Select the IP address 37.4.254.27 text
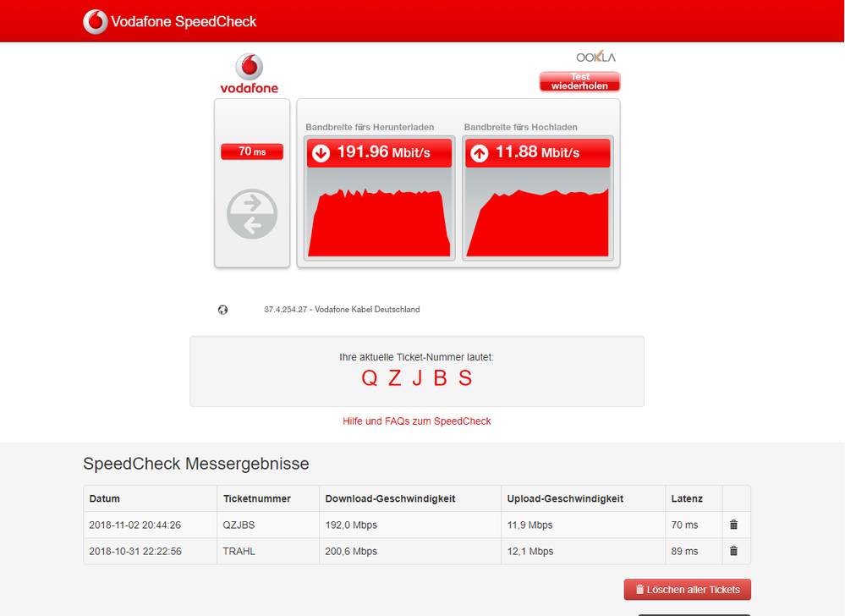The width and height of the screenshot is (845, 616). pos(286,310)
